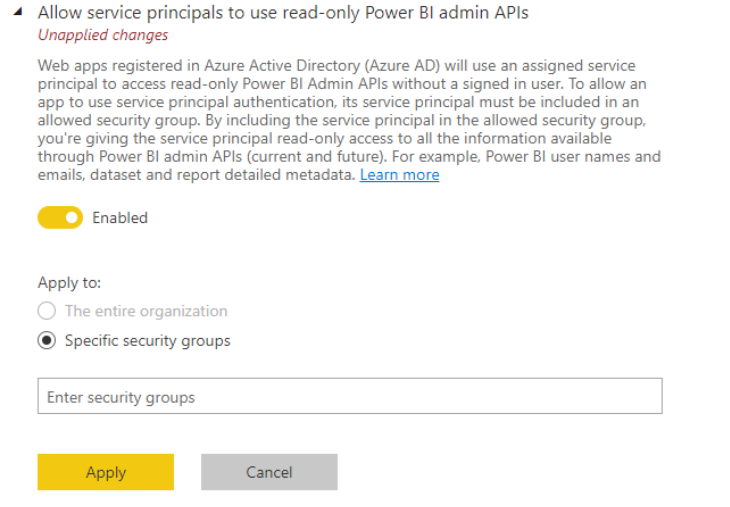The image size is (730, 507).
Task: Click the 'Specific security groups' label text
Action: pos(147,341)
